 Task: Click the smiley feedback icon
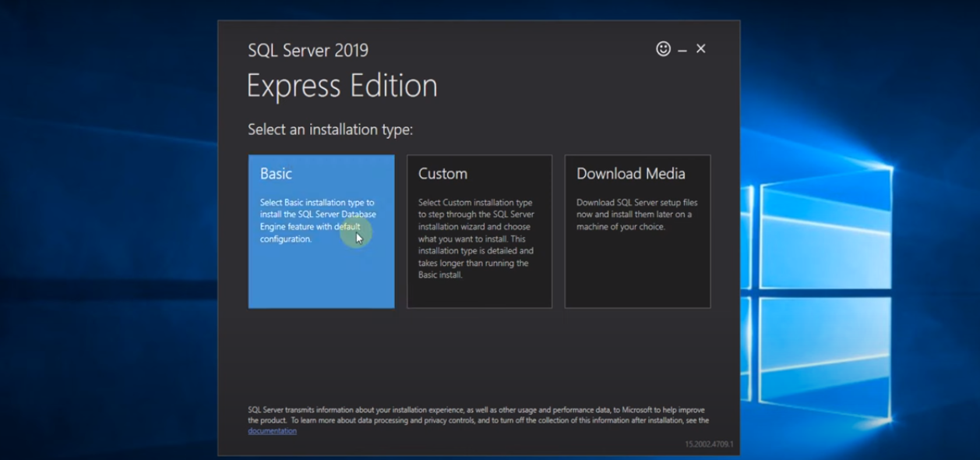click(x=663, y=48)
